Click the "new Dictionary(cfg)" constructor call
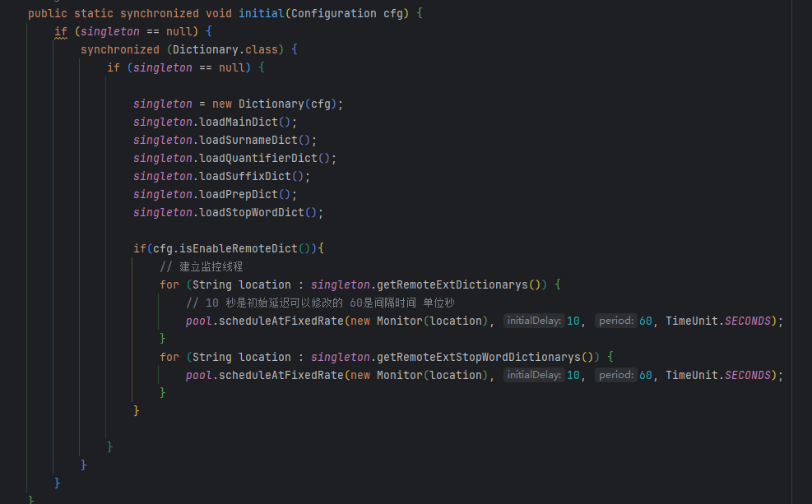This screenshot has height=504, width=812. click(290, 104)
